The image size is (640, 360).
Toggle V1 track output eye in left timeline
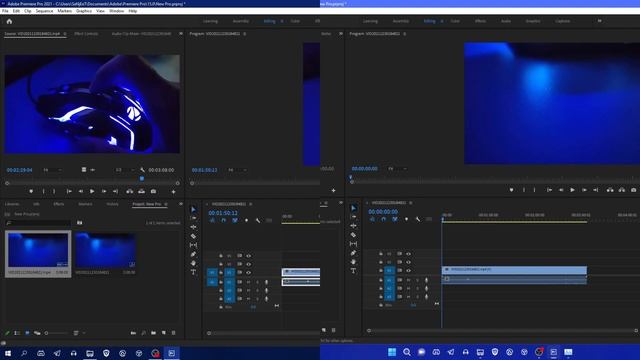(248, 272)
